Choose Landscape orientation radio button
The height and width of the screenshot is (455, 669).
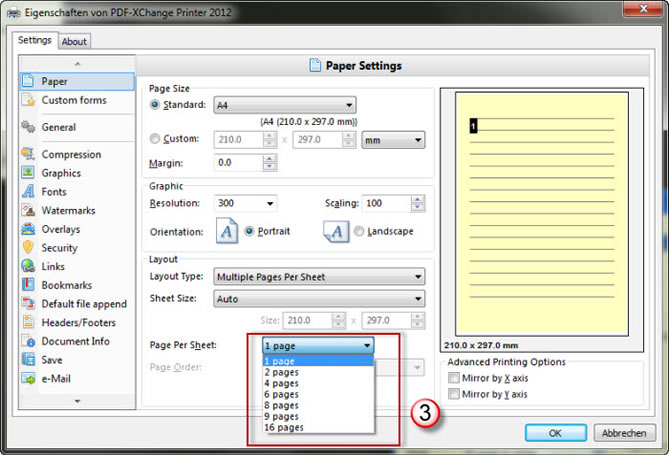click(x=359, y=231)
